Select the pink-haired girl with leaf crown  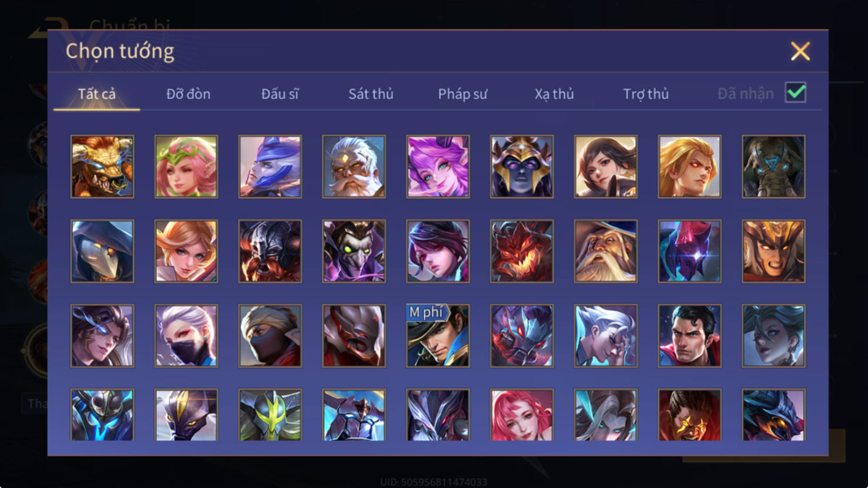tap(186, 167)
